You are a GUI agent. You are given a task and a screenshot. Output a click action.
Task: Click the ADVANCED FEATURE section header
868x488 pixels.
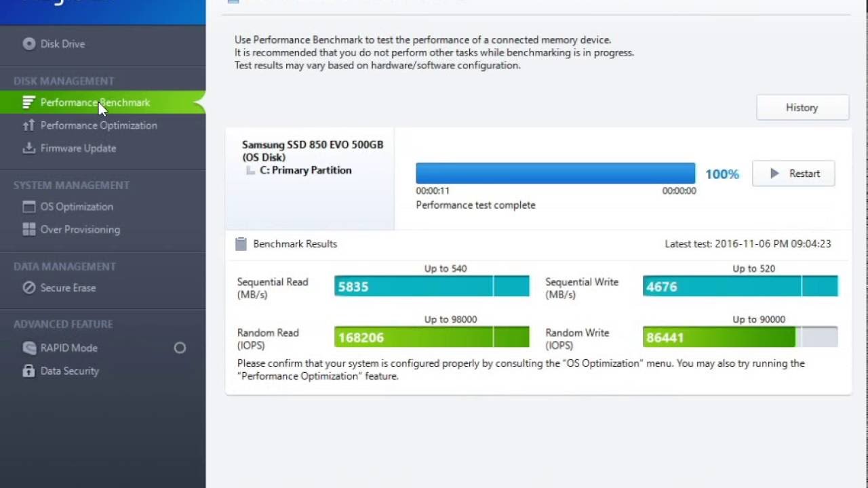click(x=63, y=324)
